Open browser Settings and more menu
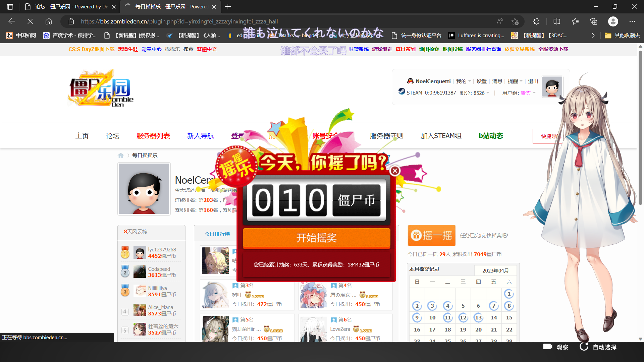Image resolution: width=644 pixels, height=362 pixels. tap(632, 21)
